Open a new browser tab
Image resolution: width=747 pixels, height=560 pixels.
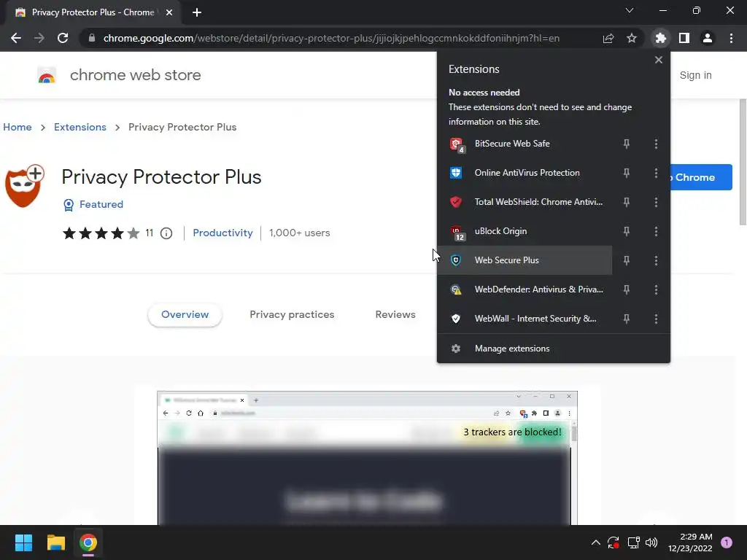pos(197,12)
